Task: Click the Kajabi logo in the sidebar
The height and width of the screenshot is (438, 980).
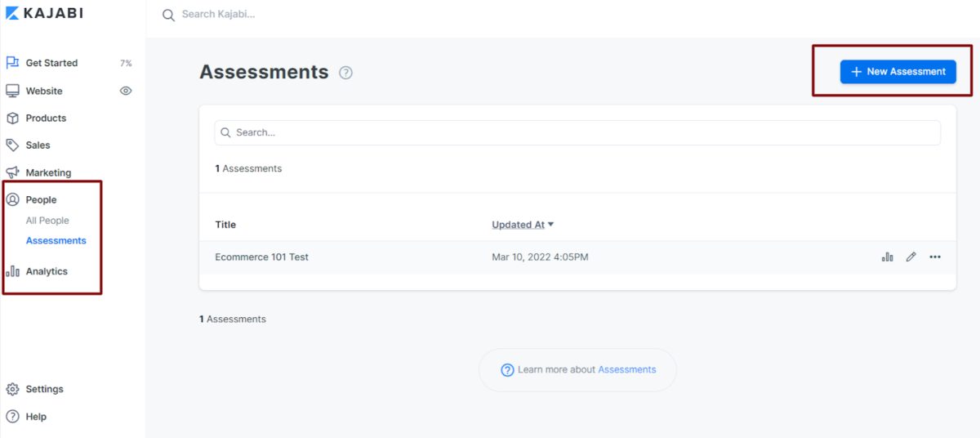Action: coord(45,13)
